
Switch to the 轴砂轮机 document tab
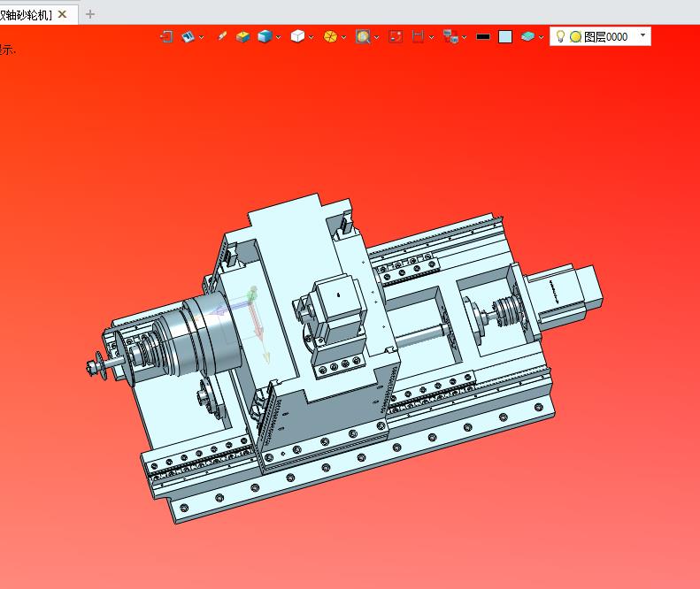click(x=26, y=15)
